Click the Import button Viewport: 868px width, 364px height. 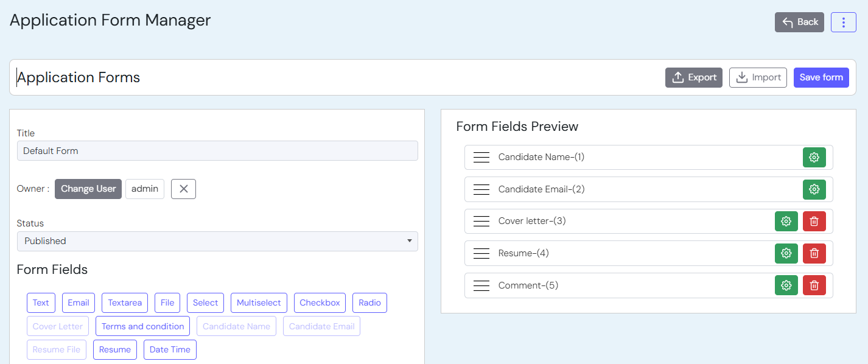(x=758, y=77)
